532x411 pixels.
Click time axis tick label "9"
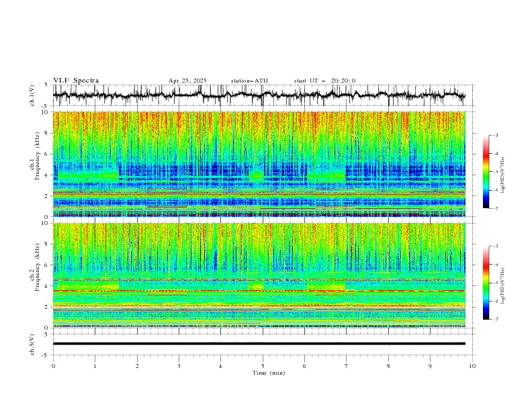(x=430, y=366)
